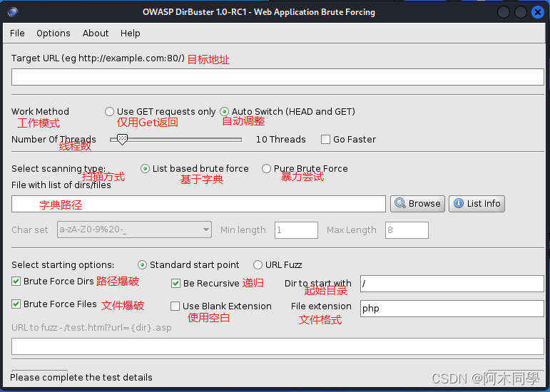Click the Dir to start with field

tap(452, 284)
